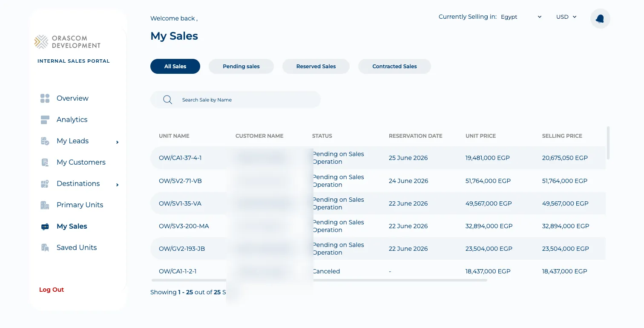Select unit OW/CA1-1-2-1

click(178, 272)
